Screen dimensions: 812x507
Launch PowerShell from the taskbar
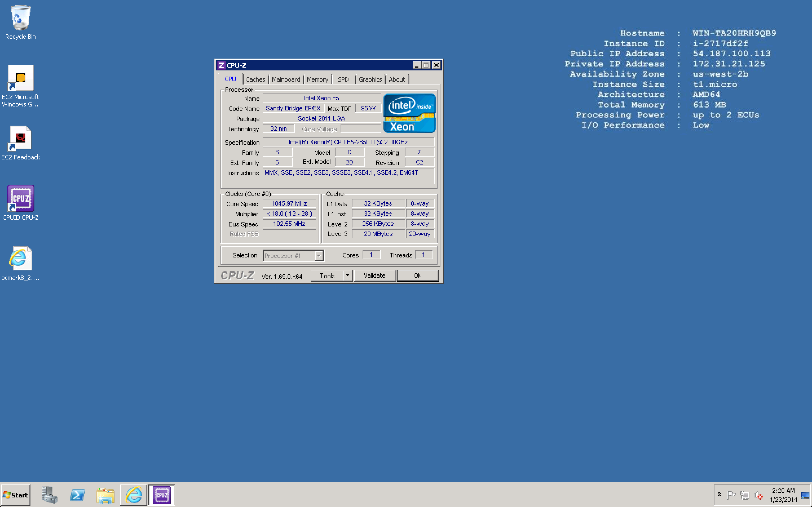(x=78, y=495)
